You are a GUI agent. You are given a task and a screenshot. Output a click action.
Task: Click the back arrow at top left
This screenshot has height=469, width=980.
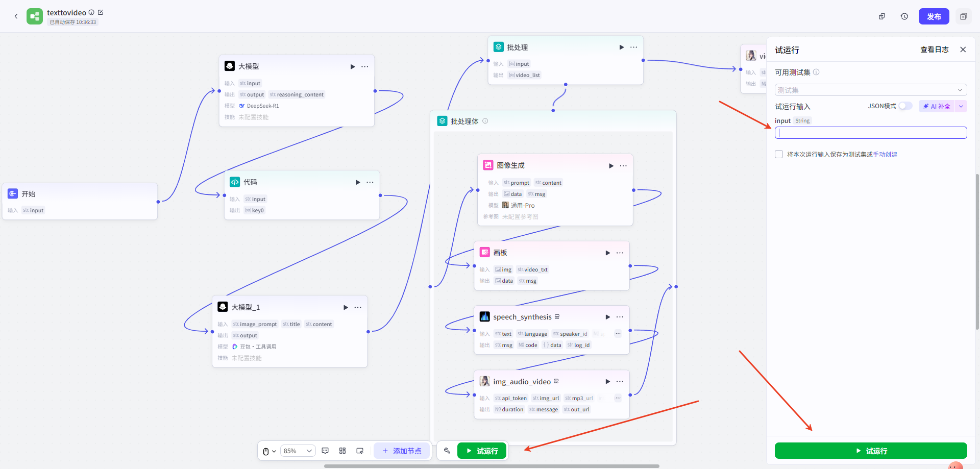pos(16,16)
